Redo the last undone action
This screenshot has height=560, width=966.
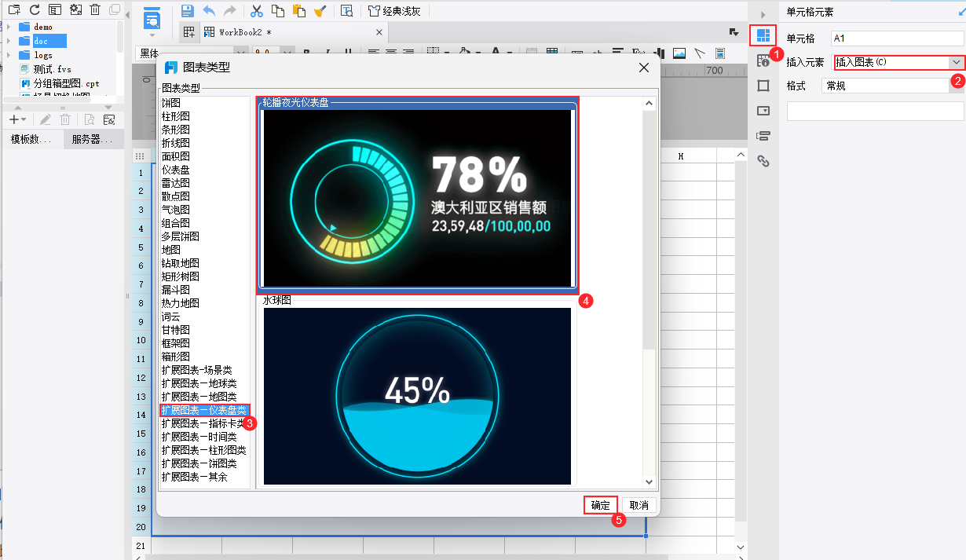coord(229,11)
